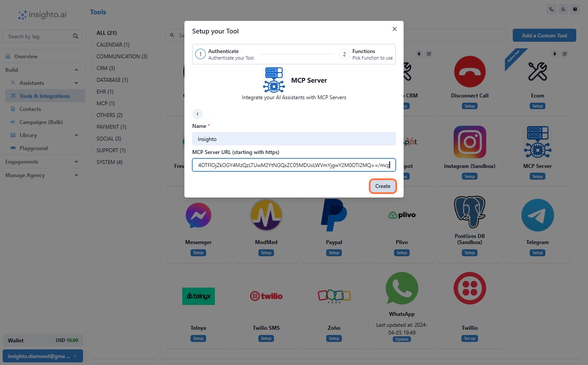Delete the Ecom custom tool
This screenshot has width=588, height=365.
(555, 54)
